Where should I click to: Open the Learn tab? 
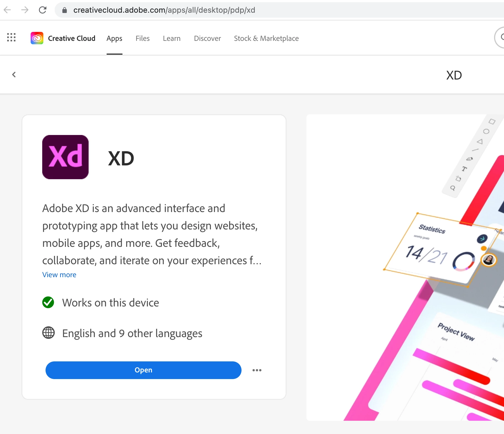tap(172, 38)
